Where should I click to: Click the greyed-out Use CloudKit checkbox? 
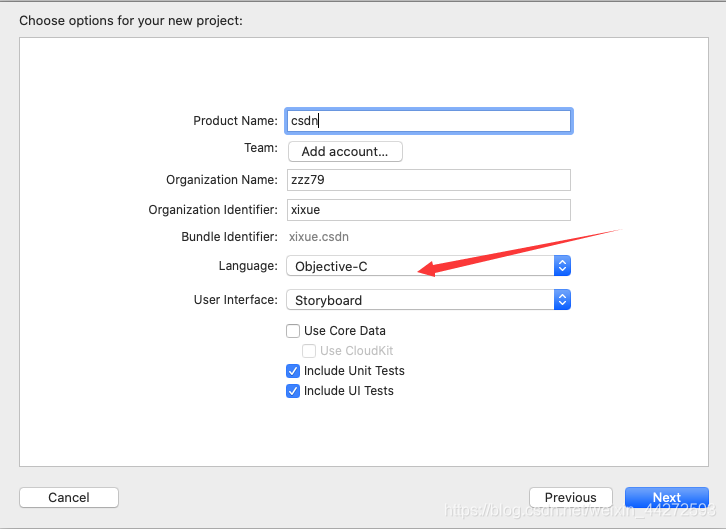tap(309, 351)
